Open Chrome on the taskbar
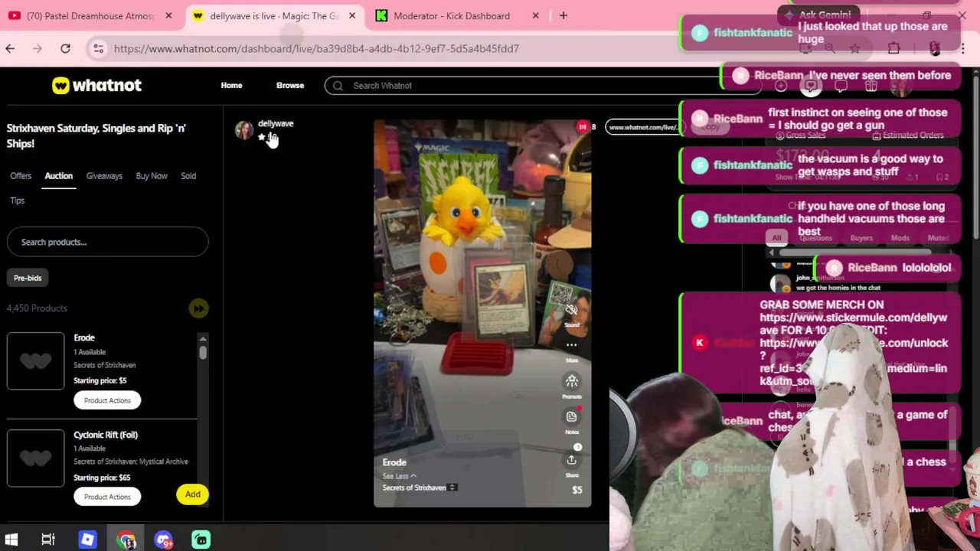The width and height of the screenshot is (980, 551). [126, 540]
